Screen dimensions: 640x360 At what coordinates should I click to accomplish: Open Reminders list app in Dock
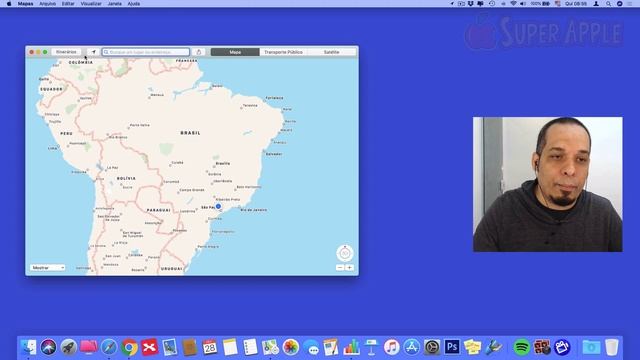(250, 347)
